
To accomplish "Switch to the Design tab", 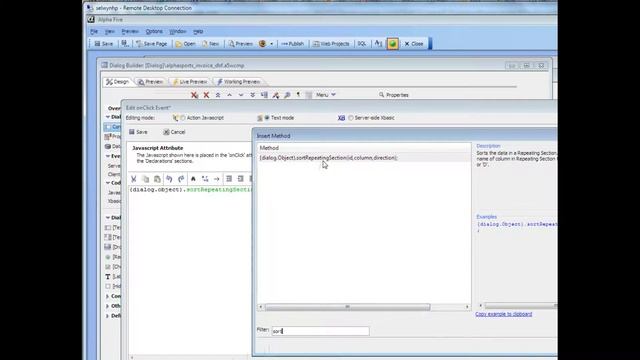I will pos(118,82).
